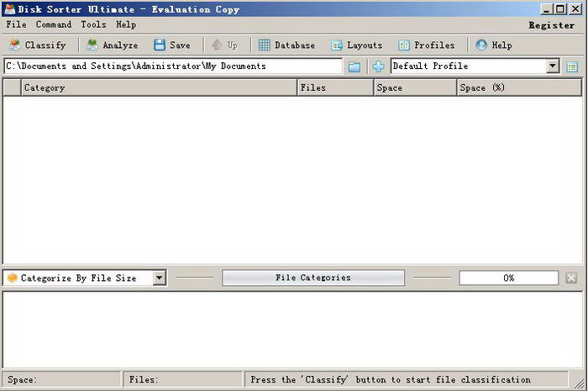
Task: Minimize the Disk Sorter window
Action: coord(547,9)
